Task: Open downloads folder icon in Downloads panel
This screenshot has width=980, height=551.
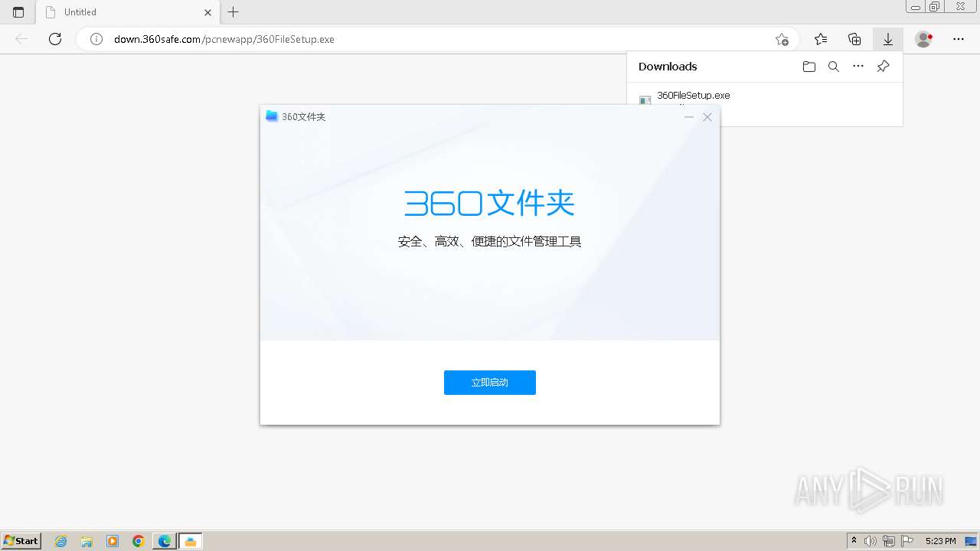Action: (809, 67)
